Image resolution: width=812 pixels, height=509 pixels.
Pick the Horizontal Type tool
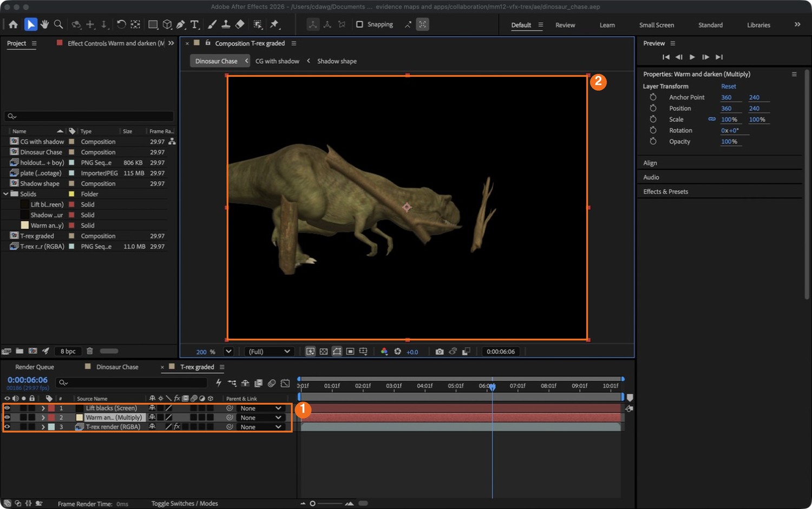point(194,24)
